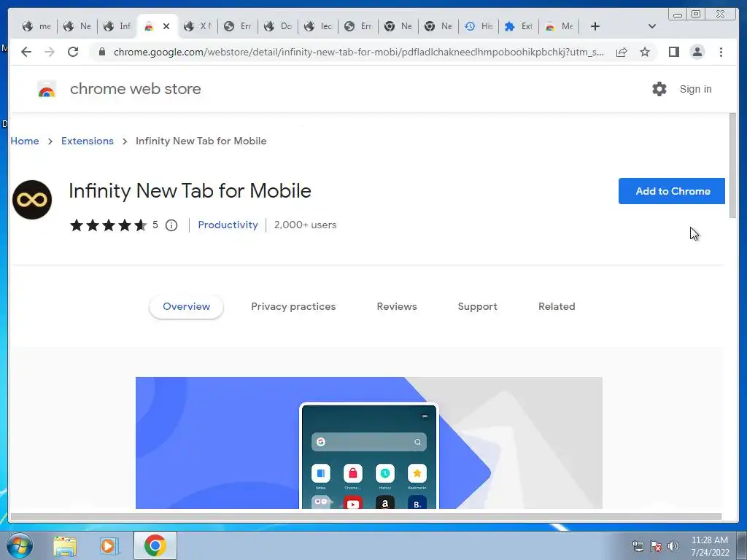
Task: Switch to the 'Me' web store tab
Action: tap(560, 26)
